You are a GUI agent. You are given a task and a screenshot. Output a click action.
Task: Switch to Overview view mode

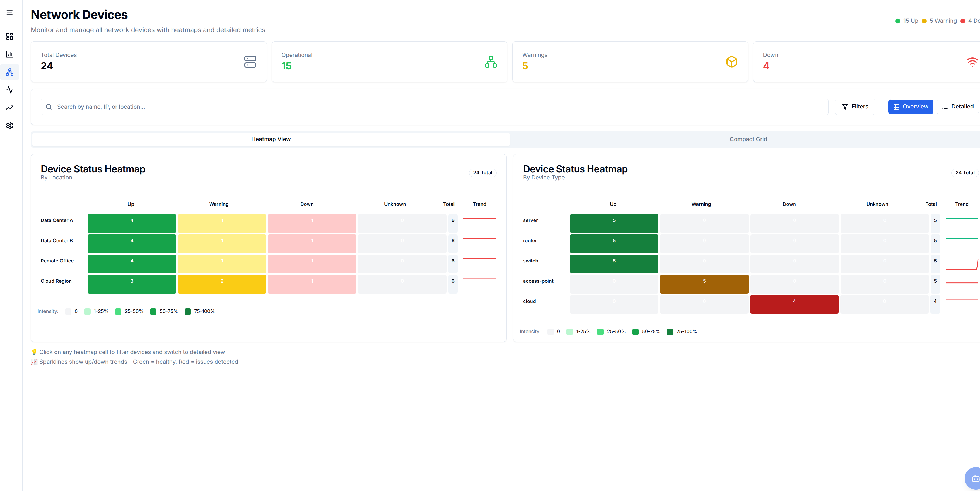[x=910, y=107]
